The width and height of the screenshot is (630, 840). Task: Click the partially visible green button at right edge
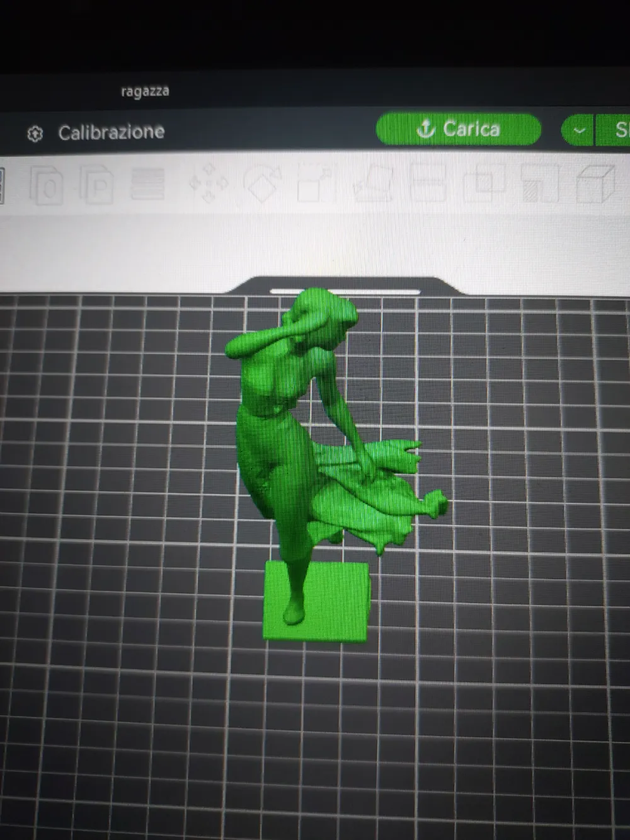(x=619, y=130)
